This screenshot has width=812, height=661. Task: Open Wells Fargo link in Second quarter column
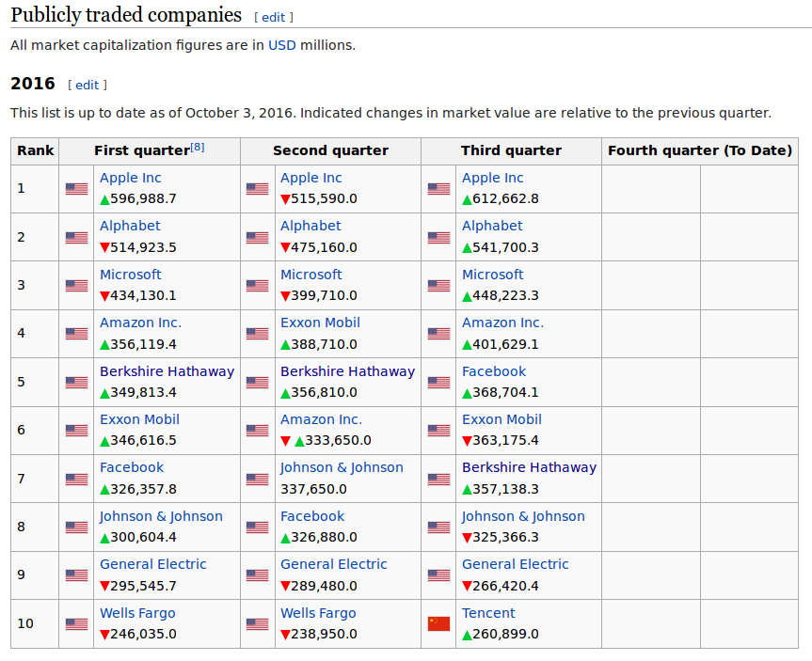click(x=318, y=613)
